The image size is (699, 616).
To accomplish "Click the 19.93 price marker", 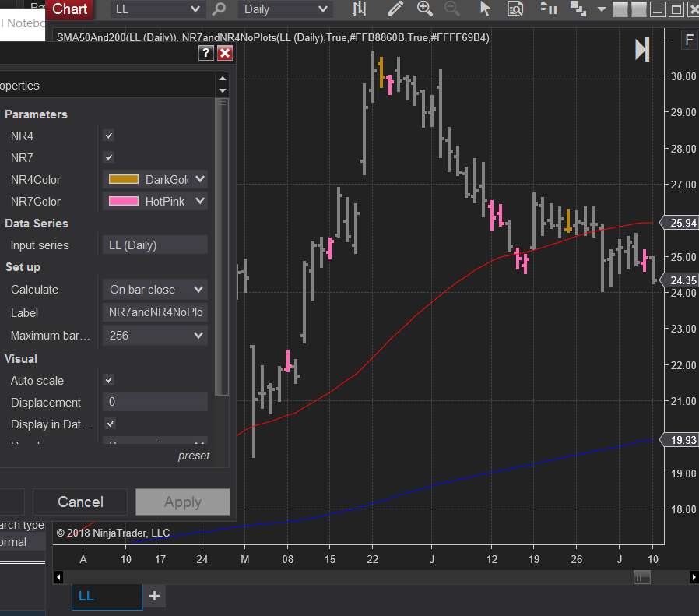I will point(680,440).
